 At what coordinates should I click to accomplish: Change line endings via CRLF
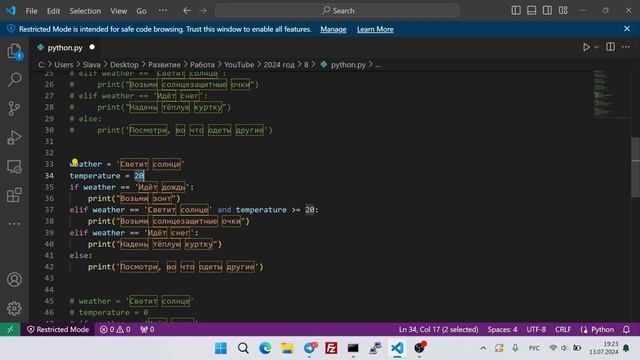click(563, 329)
